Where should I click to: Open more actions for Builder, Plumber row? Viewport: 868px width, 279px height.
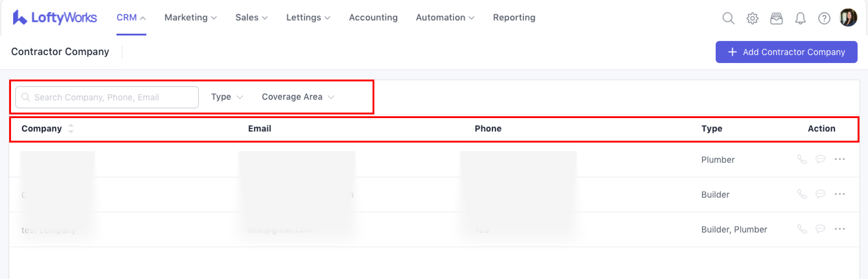(x=839, y=229)
